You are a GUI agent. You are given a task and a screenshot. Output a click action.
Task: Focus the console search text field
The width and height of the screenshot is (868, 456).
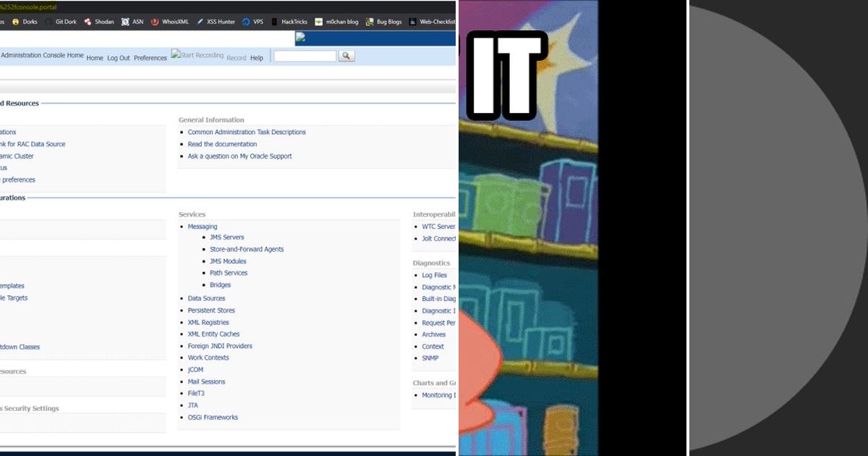pos(305,56)
